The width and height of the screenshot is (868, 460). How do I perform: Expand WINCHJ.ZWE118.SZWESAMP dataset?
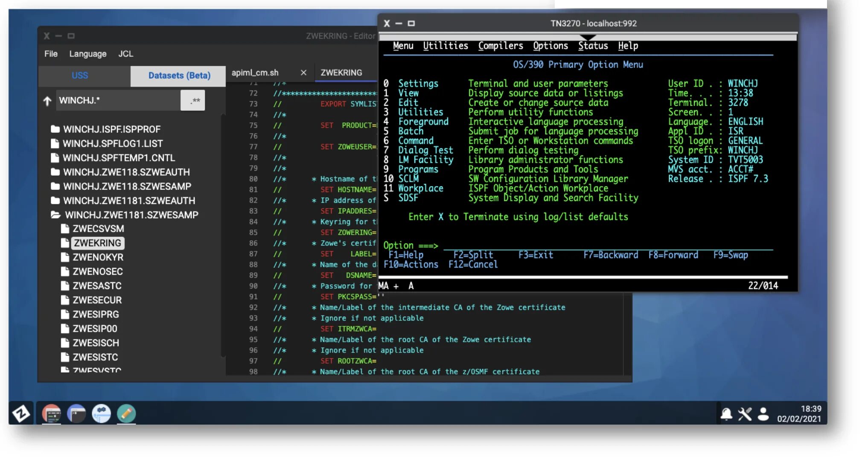coord(55,186)
